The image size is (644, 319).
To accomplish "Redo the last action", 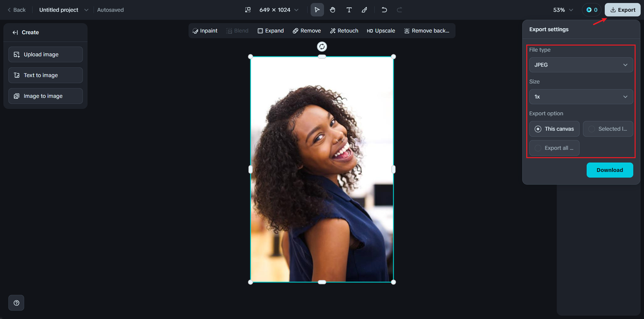I will pos(399,10).
